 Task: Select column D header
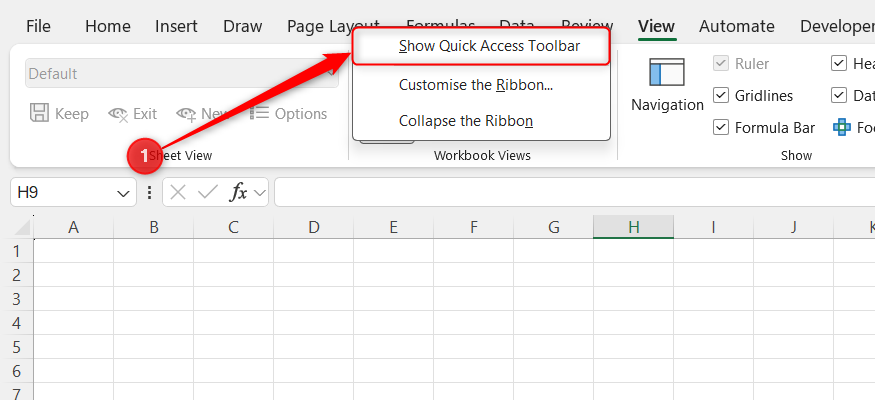(314, 228)
